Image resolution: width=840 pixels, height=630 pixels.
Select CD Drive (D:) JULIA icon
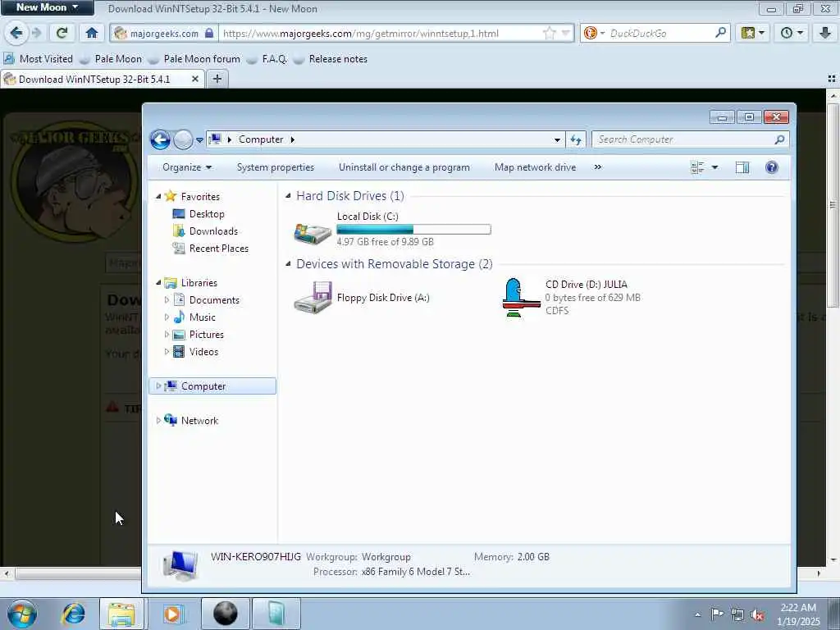point(520,298)
